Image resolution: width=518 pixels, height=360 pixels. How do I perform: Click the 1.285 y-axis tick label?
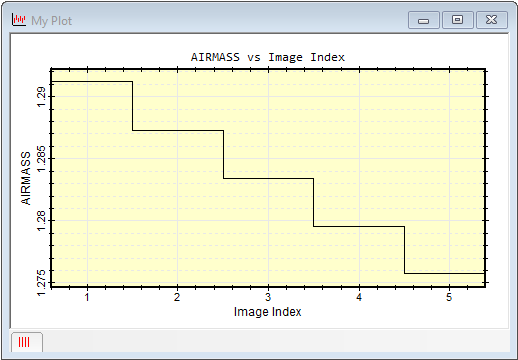click(x=41, y=159)
